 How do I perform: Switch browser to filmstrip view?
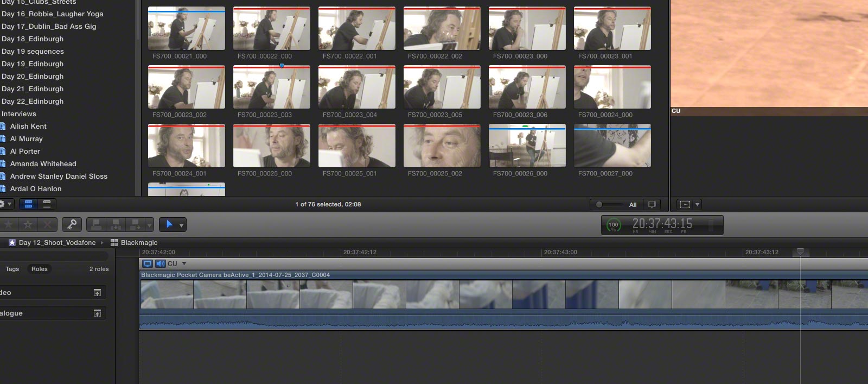click(28, 204)
